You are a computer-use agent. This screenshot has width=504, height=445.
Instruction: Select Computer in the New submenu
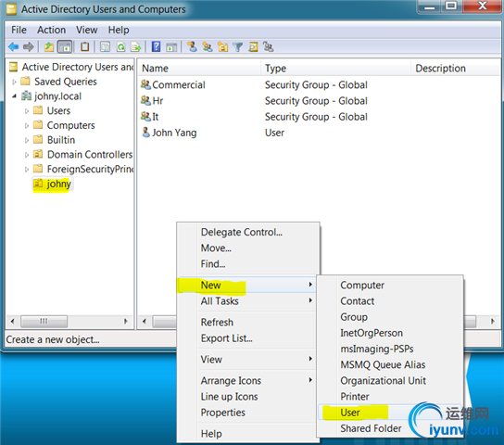pos(390,285)
